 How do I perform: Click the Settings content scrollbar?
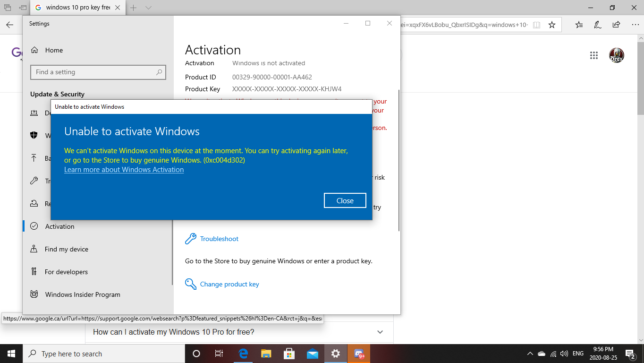pos(399,160)
